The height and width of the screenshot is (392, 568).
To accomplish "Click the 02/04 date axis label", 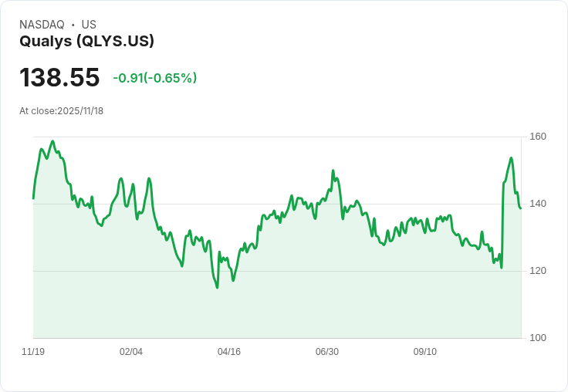I will [131, 352].
